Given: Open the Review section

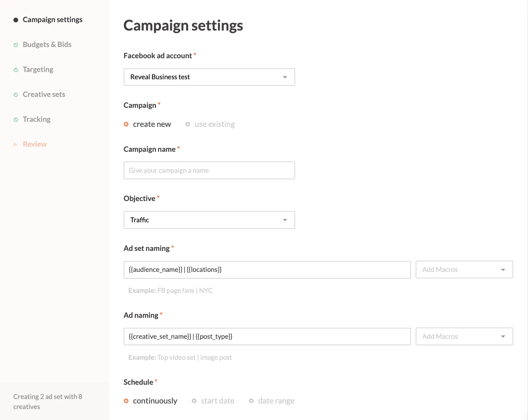Looking at the screenshot, I should click(35, 144).
